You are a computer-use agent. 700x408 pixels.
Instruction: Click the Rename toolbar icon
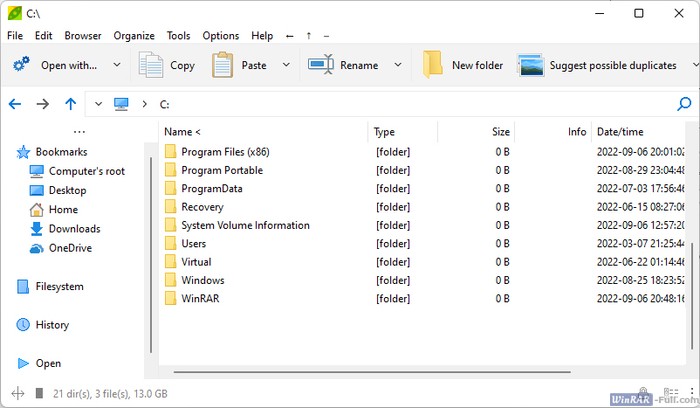[321, 65]
